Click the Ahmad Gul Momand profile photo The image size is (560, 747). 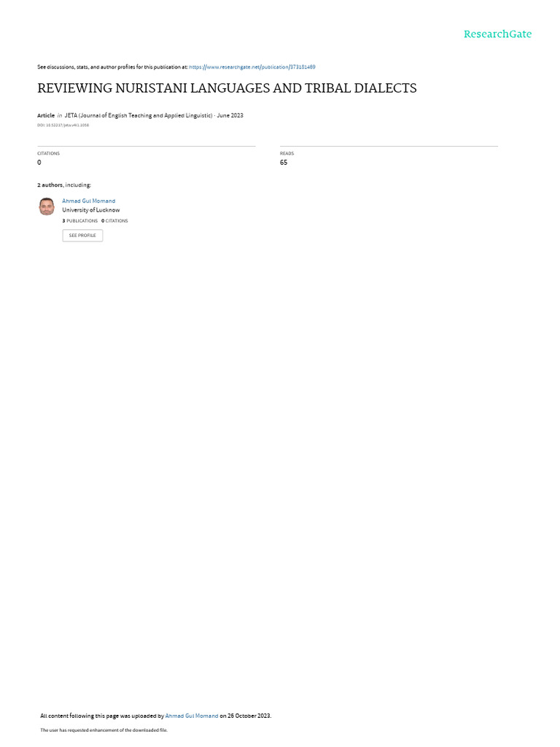[x=47, y=206]
